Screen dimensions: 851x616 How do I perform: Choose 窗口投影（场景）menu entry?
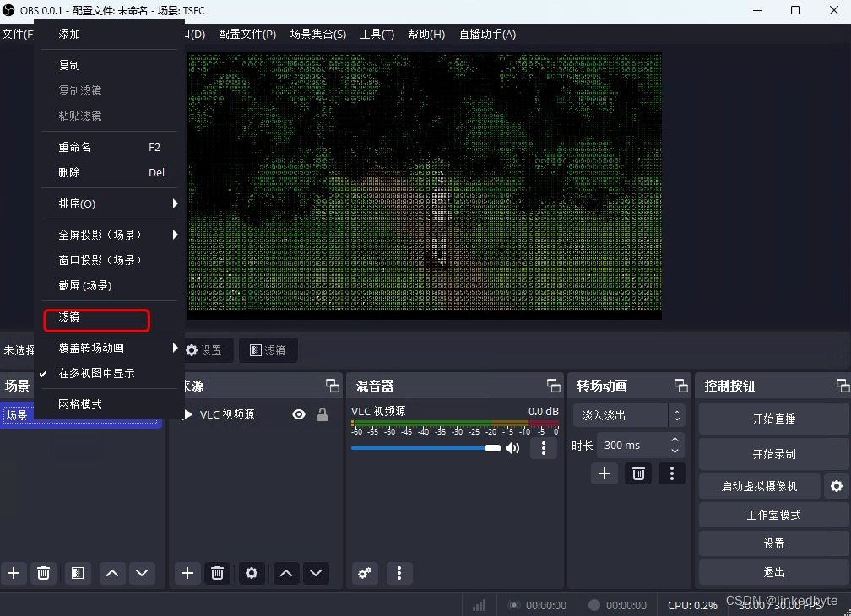coord(110,260)
